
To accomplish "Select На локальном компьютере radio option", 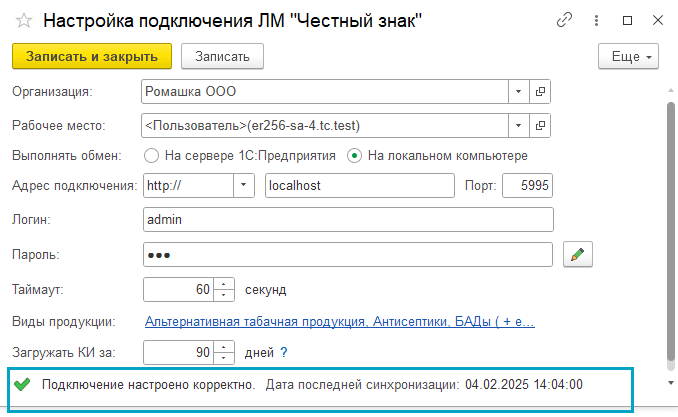I will click(x=354, y=156).
